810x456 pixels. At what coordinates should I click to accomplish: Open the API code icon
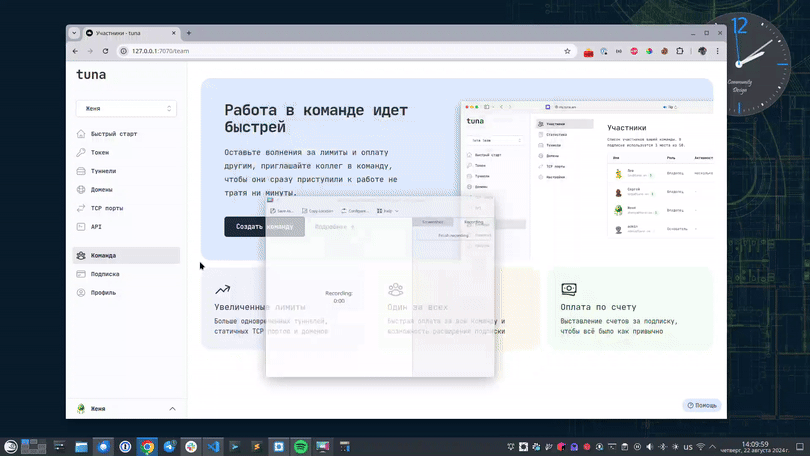coord(80,227)
